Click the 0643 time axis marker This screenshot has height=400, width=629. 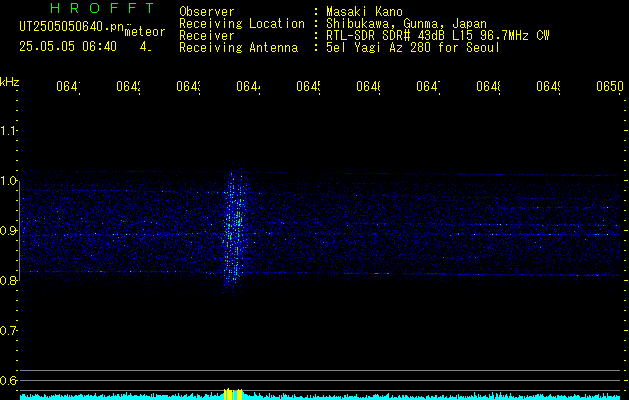(189, 87)
